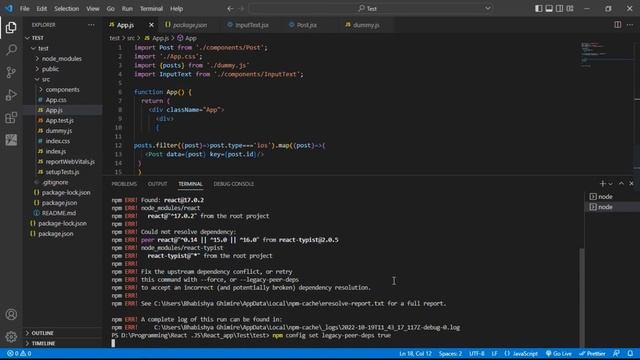
Task: Click the Ln, Col cursor position indicator
Action: click(415, 353)
